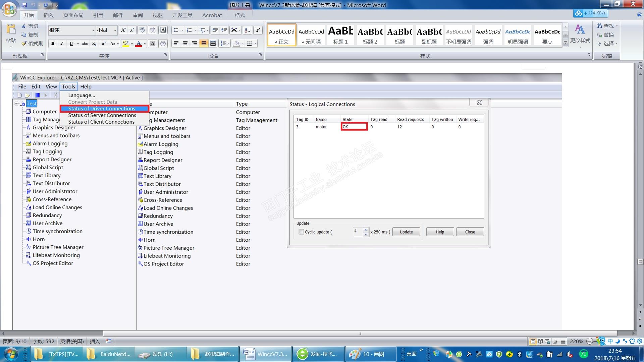Click the Sort A-Z icon
Image resolution: width=644 pixels, height=362 pixels.
click(247, 30)
